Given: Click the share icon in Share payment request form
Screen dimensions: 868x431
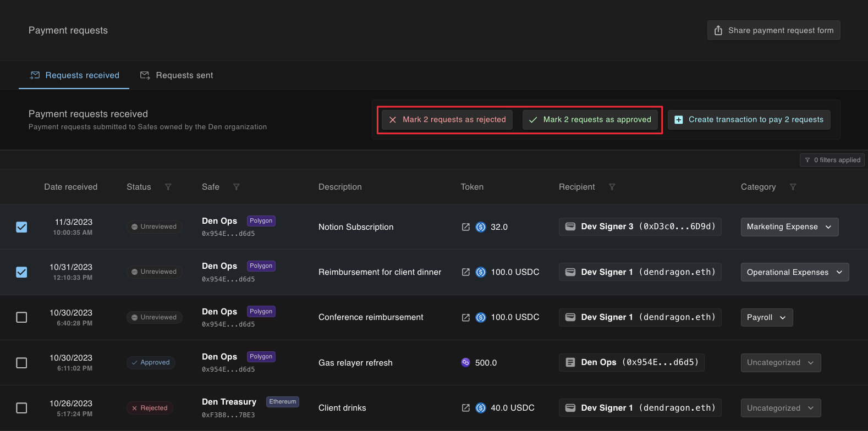Looking at the screenshot, I should tap(718, 30).
